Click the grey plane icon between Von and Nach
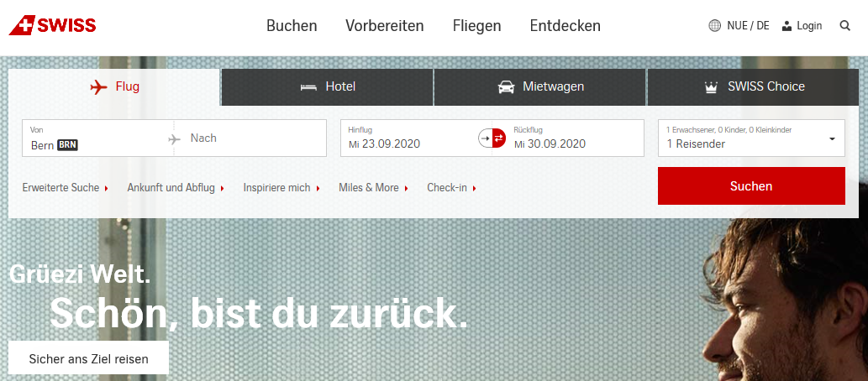This screenshot has width=868, height=381. tap(175, 138)
